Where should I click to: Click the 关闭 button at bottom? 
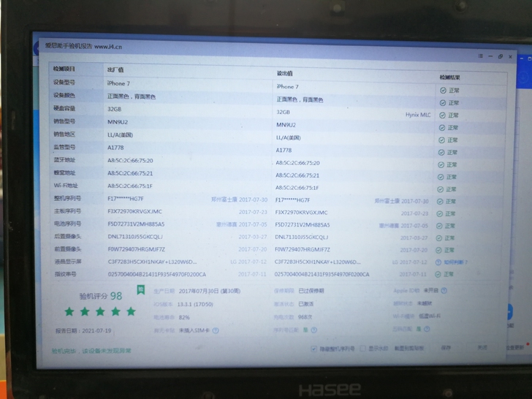pos(482,347)
